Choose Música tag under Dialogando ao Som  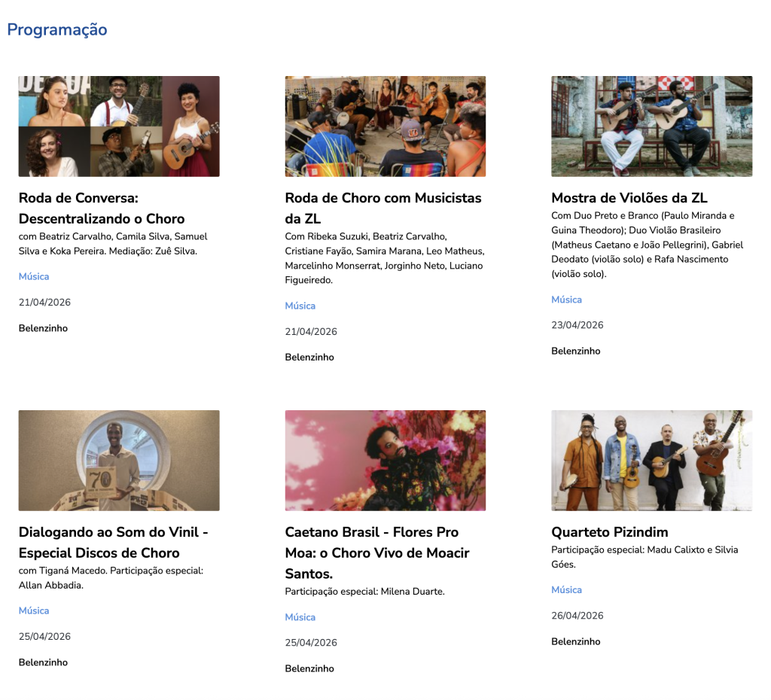point(34,610)
